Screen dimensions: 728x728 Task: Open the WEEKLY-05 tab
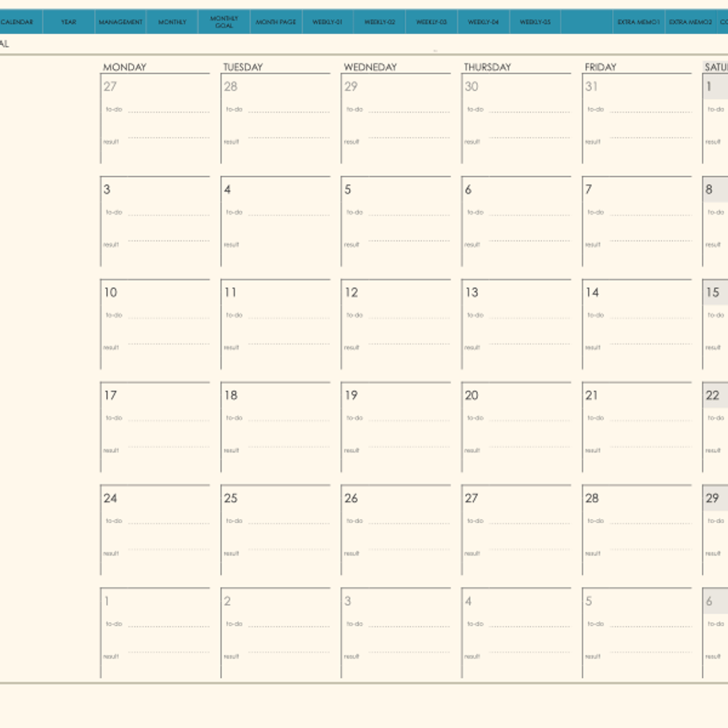tap(536, 22)
